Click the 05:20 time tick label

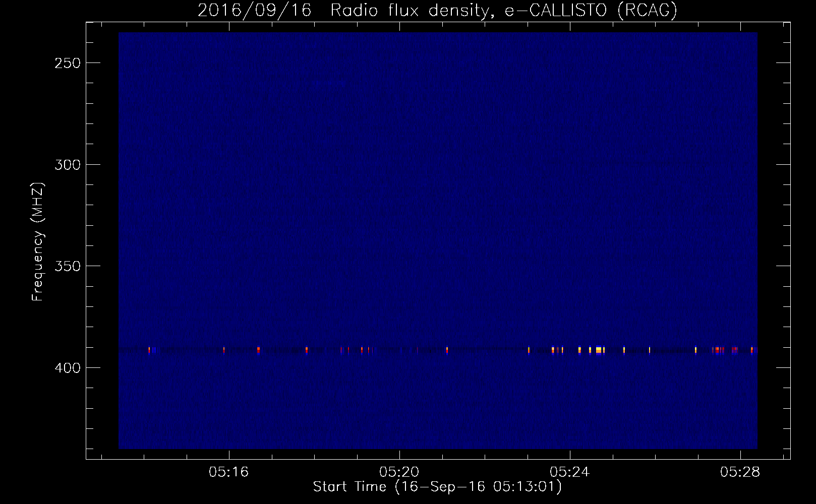click(x=399, y=472)
